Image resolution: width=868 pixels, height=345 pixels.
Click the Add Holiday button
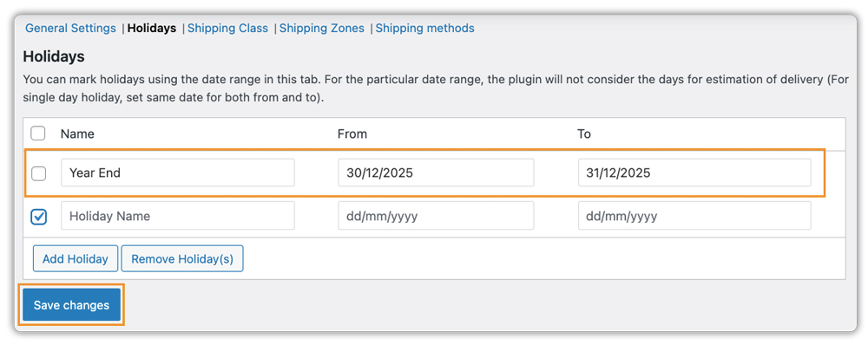[x=76, y=258]
